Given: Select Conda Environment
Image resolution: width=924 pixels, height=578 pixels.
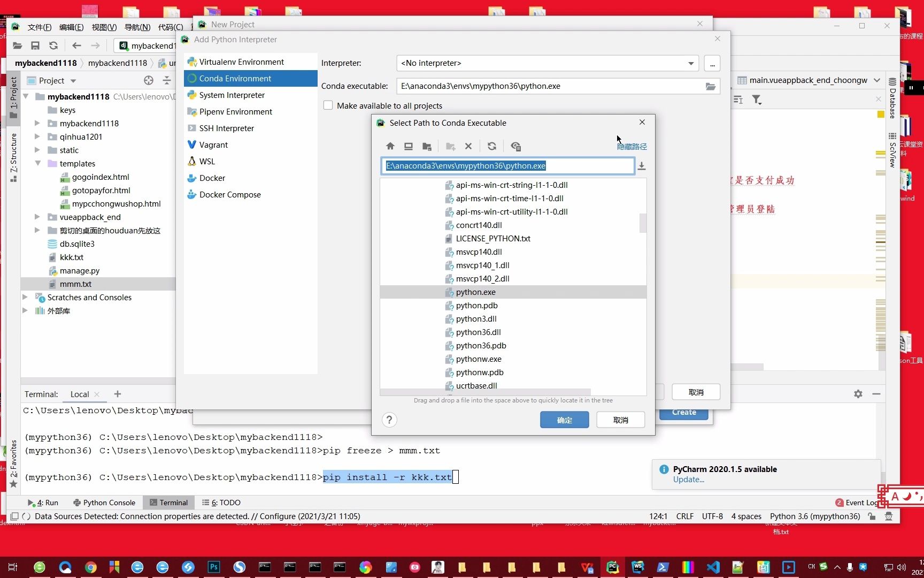Looking at the screenshot, I should pyautogui.click(x=250, y=78).
